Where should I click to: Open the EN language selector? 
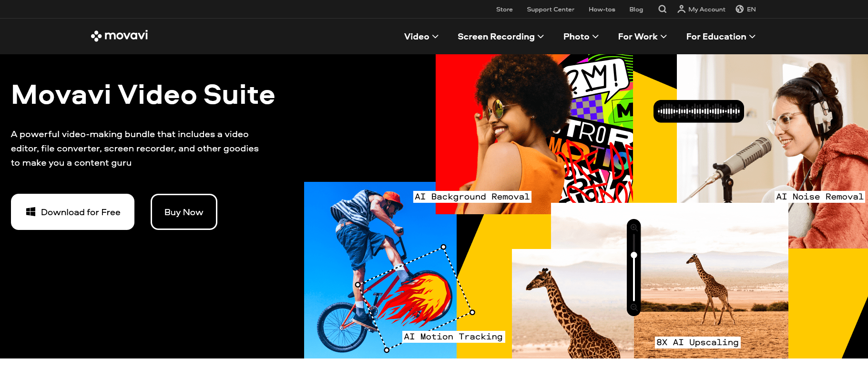point(746,9)
